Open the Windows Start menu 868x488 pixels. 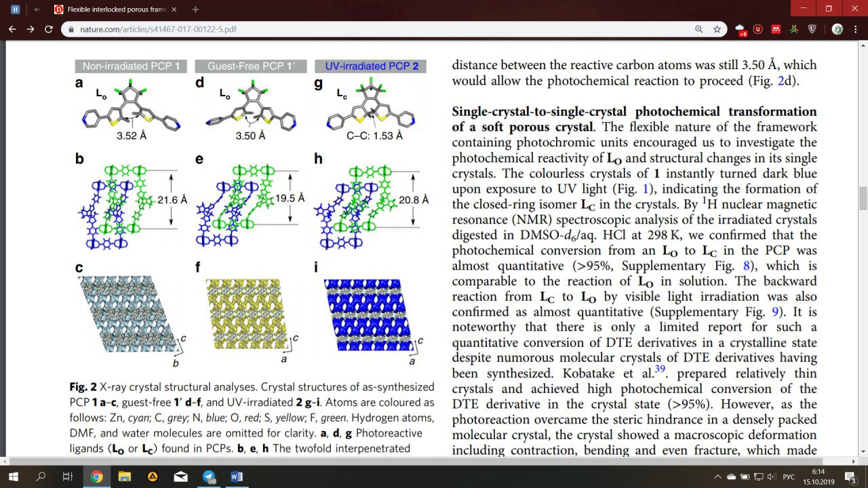tap(14, 476)
